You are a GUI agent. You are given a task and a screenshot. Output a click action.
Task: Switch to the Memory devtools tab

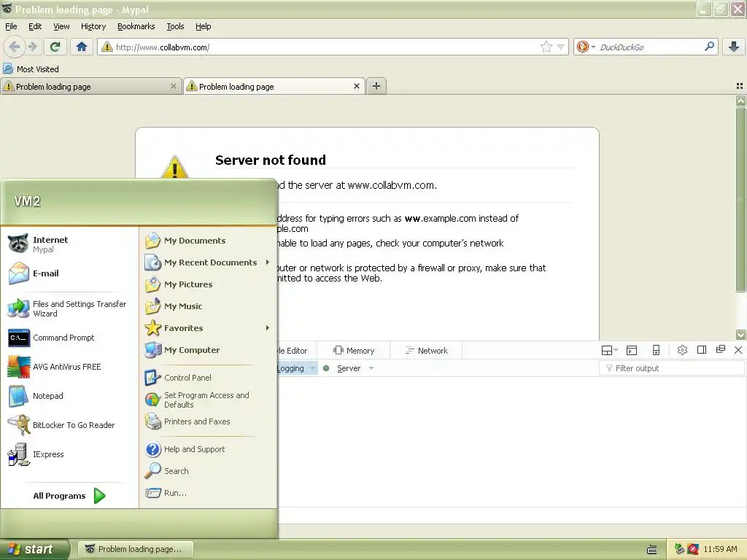354,351
